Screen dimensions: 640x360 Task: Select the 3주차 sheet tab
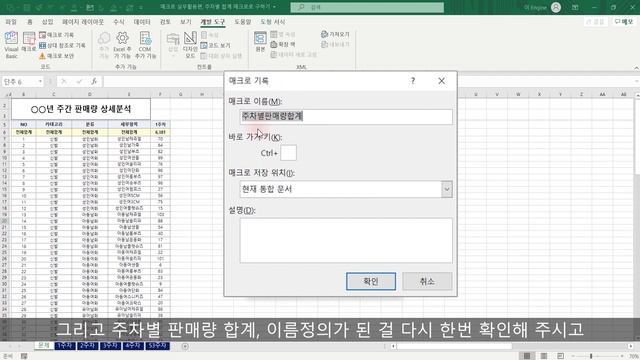(x=110, y=346)
